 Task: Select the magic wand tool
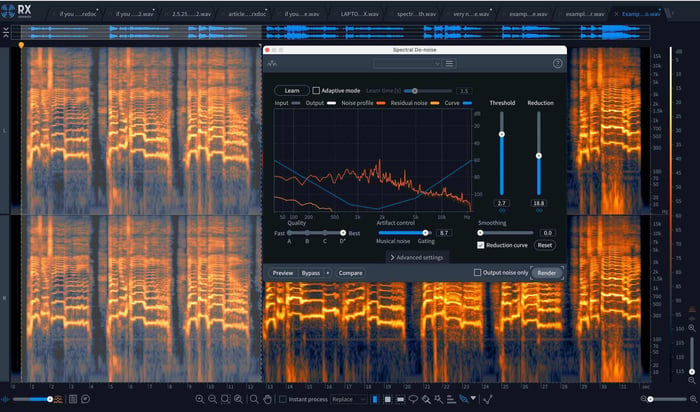[438, 399]
